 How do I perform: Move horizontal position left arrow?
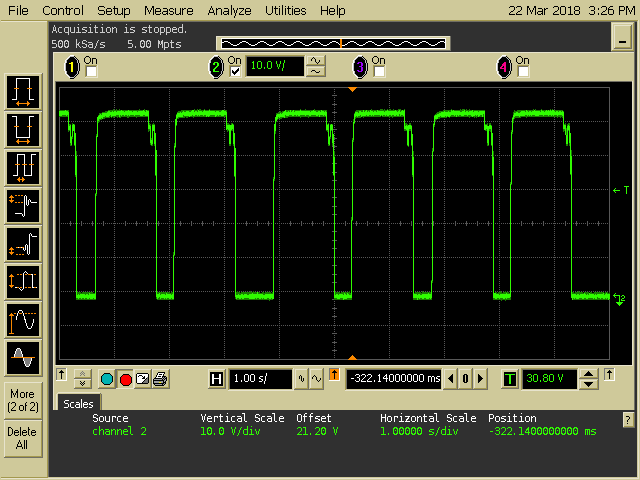pos(451,379)
